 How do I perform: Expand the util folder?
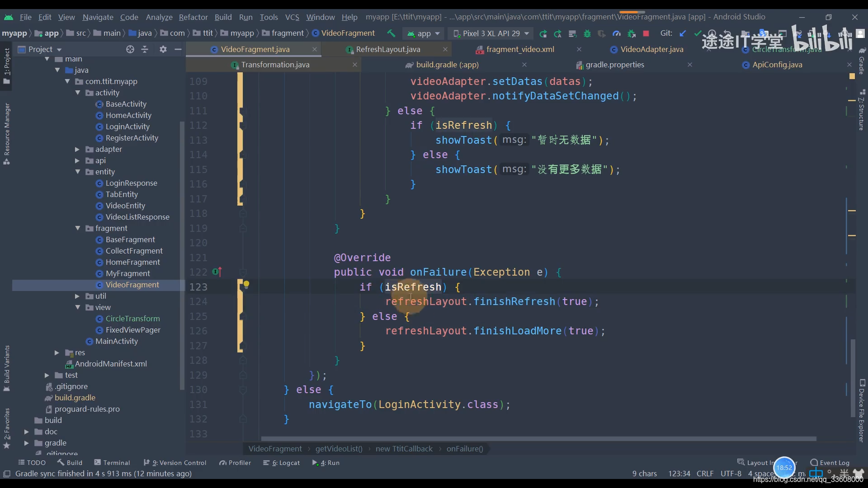tap(77, 296)
